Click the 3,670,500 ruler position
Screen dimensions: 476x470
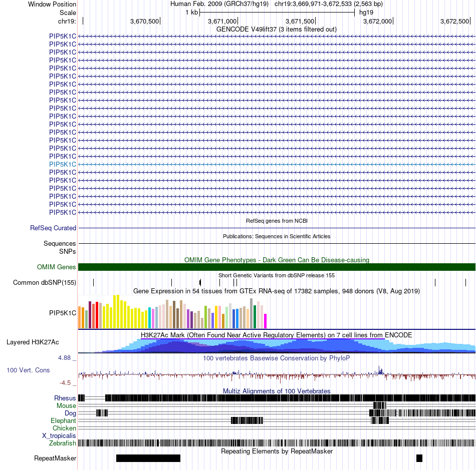tap(144, 21)
